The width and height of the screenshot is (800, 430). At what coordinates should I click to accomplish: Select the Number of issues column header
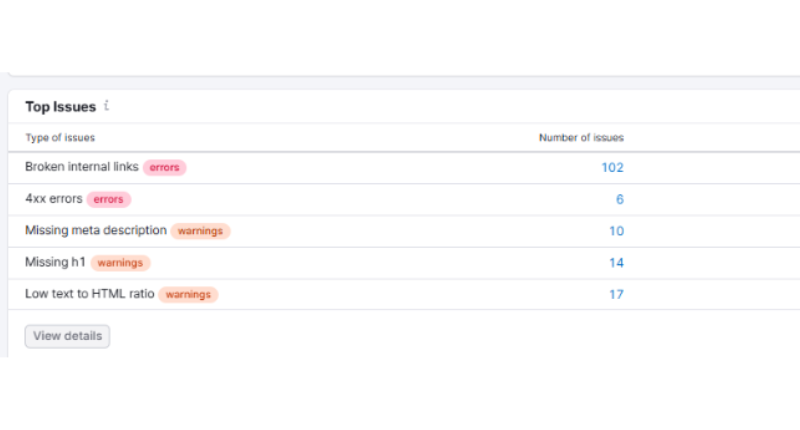(581, 138)
